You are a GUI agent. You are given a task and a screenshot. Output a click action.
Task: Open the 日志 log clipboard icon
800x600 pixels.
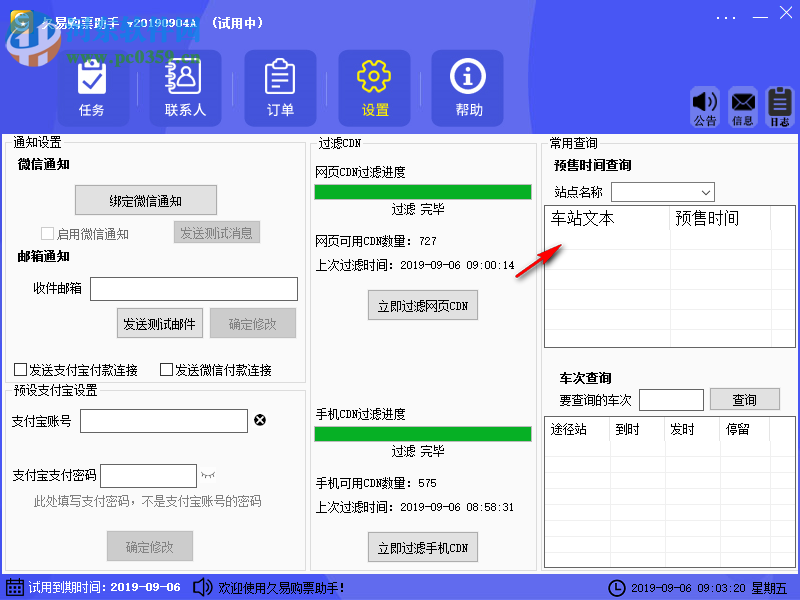coord(780,107)
